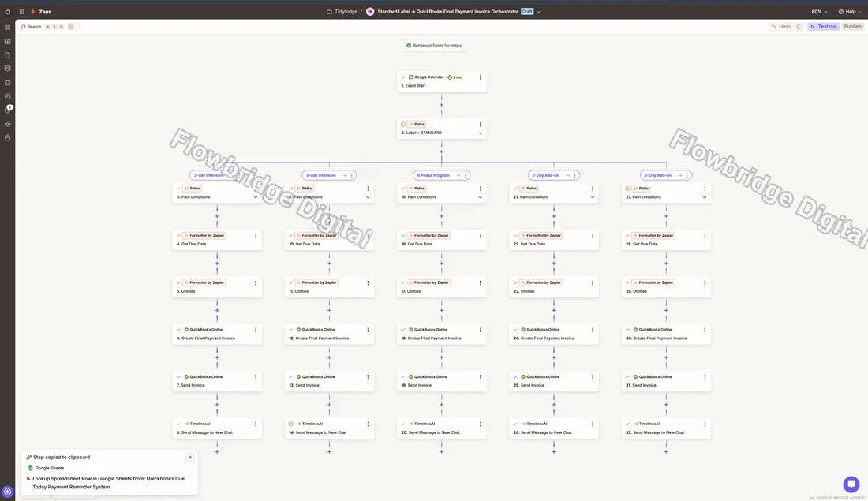Open the chat support bubble
Viewport: 868px width, 501px height.
pyautogui.click(x=851, y=484)
